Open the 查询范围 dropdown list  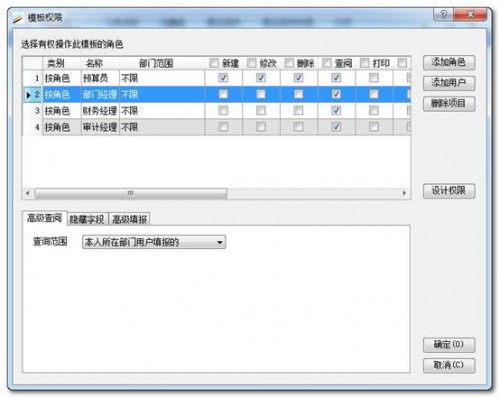154,242
